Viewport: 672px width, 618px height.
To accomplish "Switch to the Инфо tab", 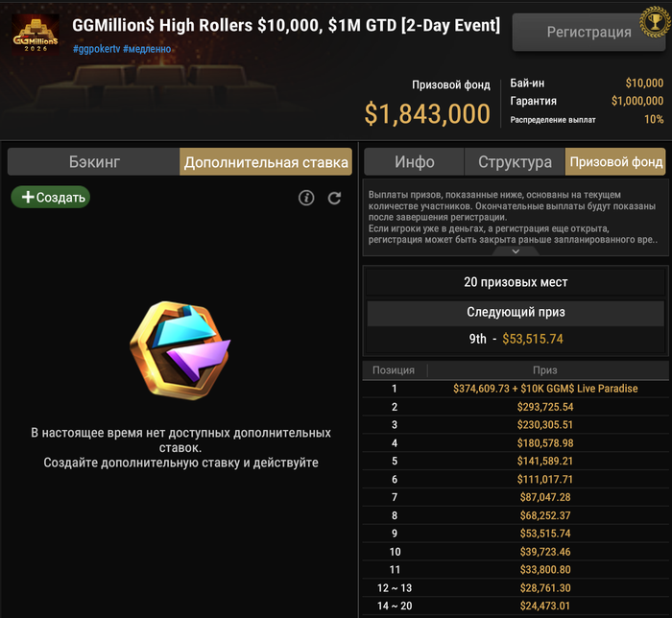I will point(414,162).
